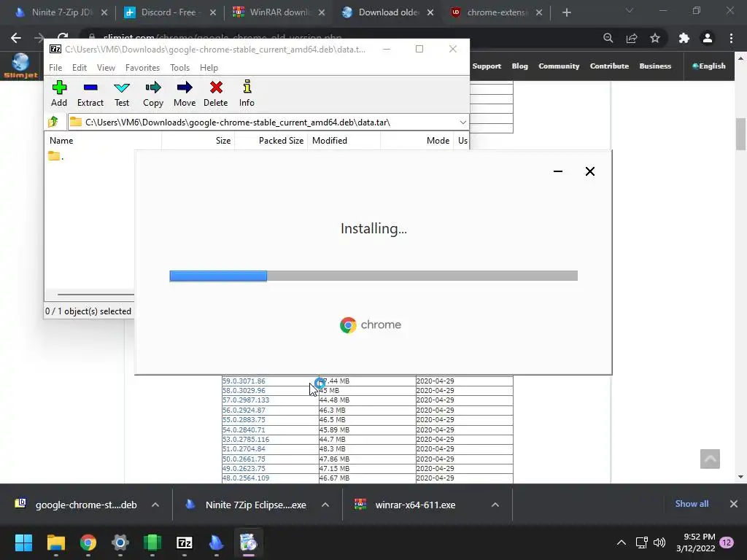The height and width of the screenshot is (560, 747).
Task: Click Show all downloads
Action: pos(692,504)
